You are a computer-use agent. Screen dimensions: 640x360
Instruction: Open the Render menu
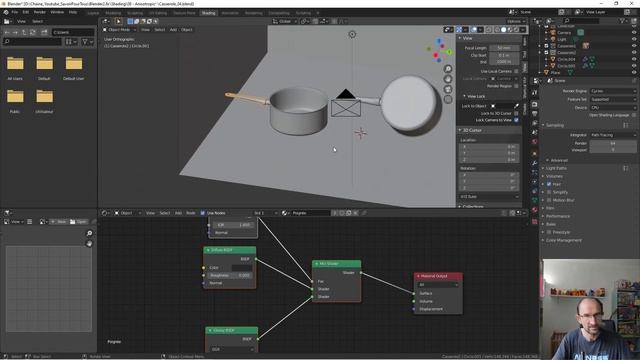coord(40,12)
